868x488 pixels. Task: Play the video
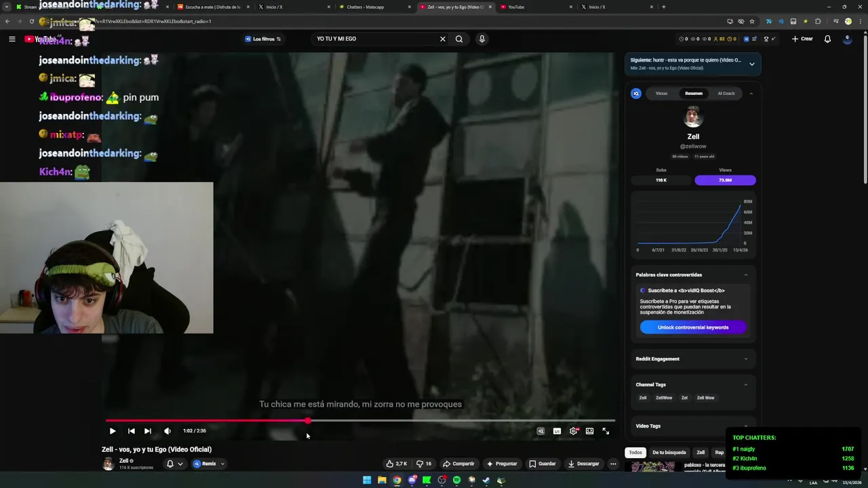(113, 430)
